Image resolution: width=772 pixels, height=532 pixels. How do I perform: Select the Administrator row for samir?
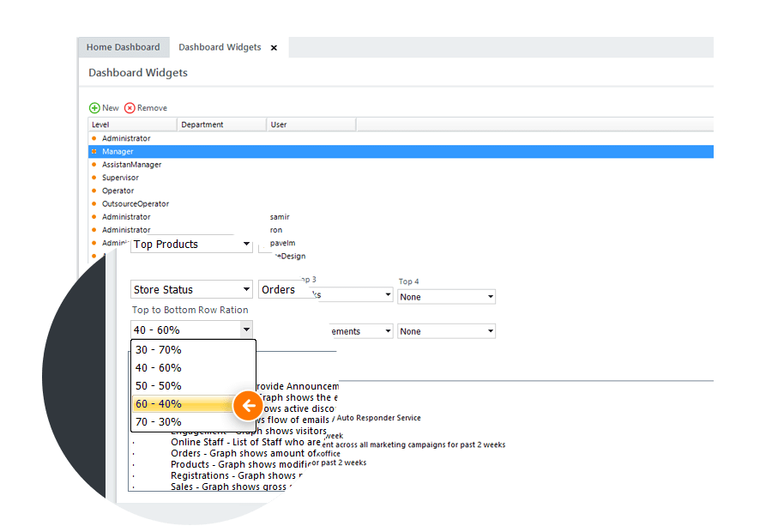(x=401, y=217)
